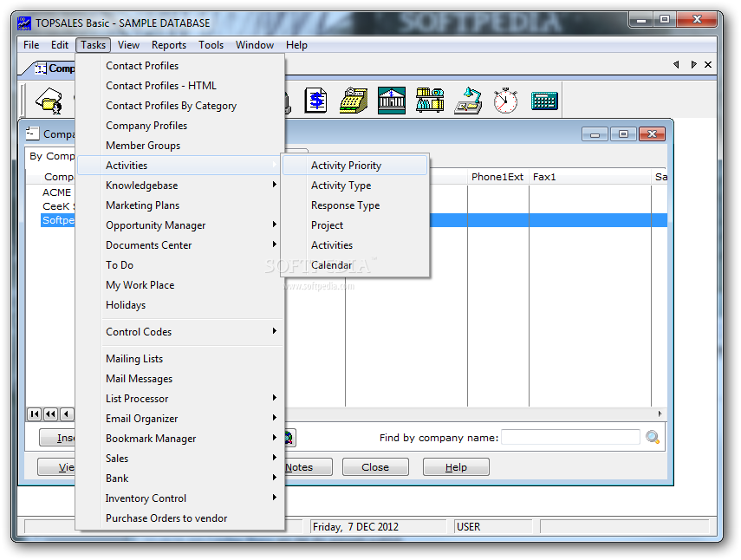
Task: Choose Activity Priority in submenu
Action: (x=355, y=166)
